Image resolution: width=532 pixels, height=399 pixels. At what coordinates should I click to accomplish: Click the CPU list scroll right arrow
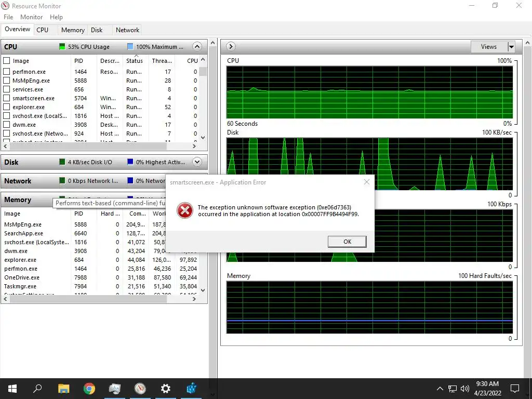coord(194,146)
